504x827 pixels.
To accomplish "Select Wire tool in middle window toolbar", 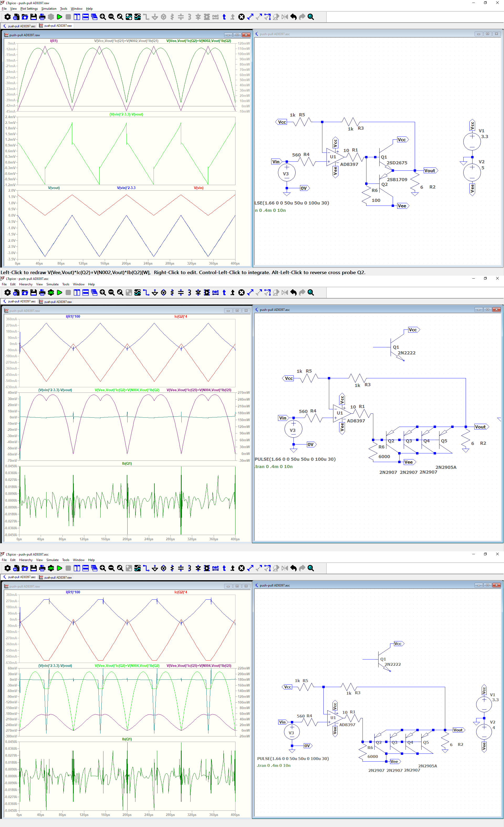I will pyautogui.click(x=146, y=292).
